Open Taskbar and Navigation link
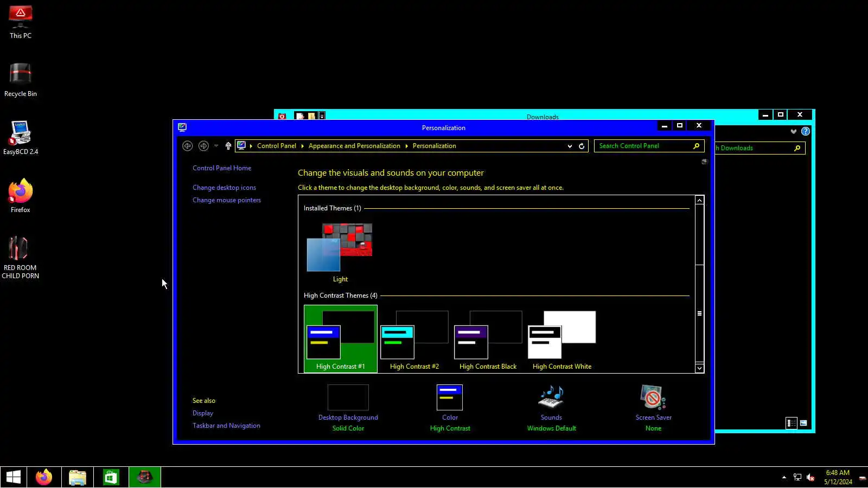The image size is (868, 488). [x=226, y=426]
